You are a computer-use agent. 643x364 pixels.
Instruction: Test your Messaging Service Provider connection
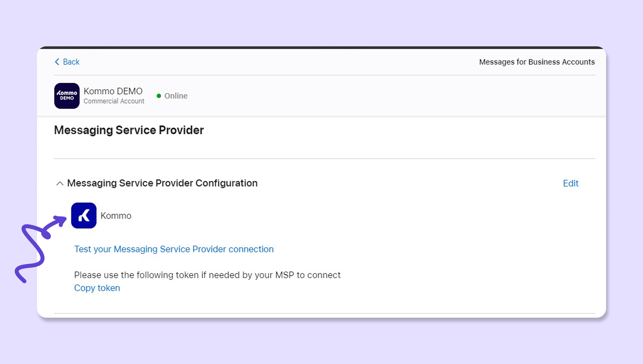coord(174,249)
